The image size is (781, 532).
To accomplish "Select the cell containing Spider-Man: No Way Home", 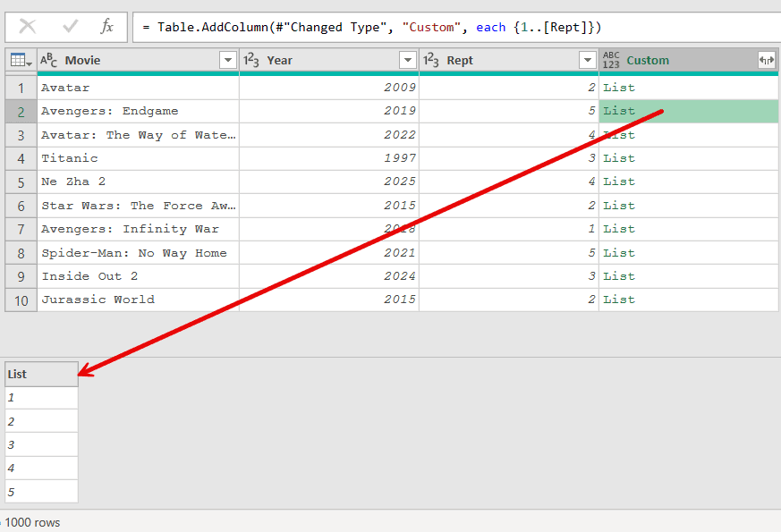I will pyautogui.click(x=134, y=252).
